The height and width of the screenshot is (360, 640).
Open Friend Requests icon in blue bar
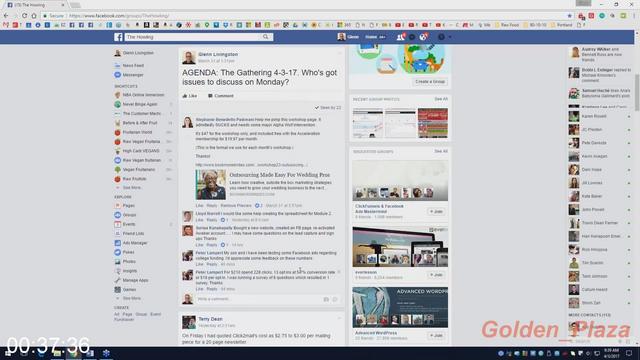coord(400,37)
